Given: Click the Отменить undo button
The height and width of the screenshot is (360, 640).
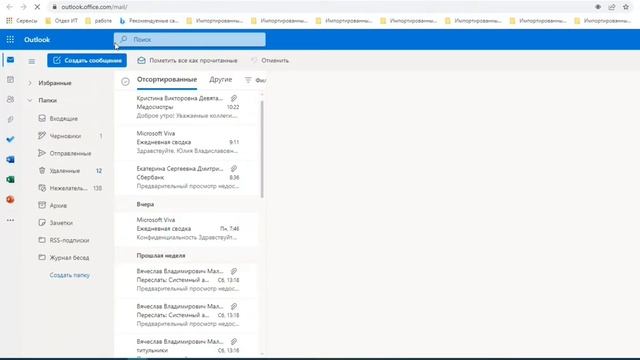Looking at the screenshot, I should [x=270, y=60].
